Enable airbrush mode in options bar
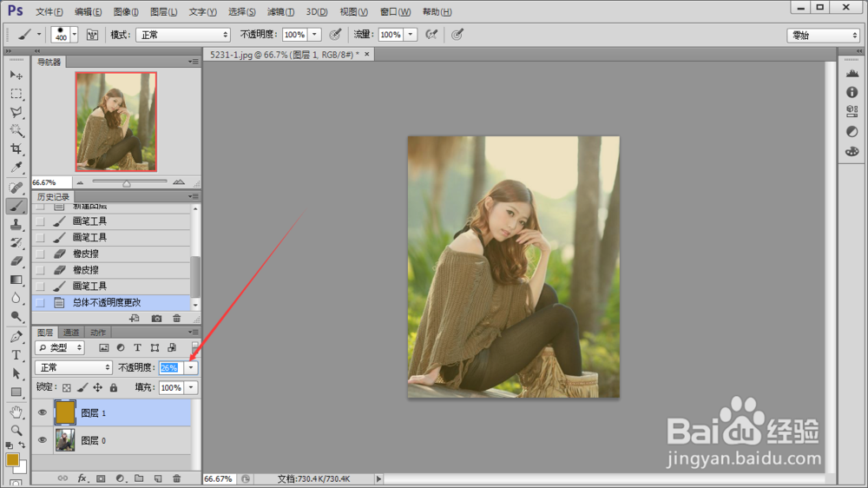The image size is (868, 488). tap(431, 35)
